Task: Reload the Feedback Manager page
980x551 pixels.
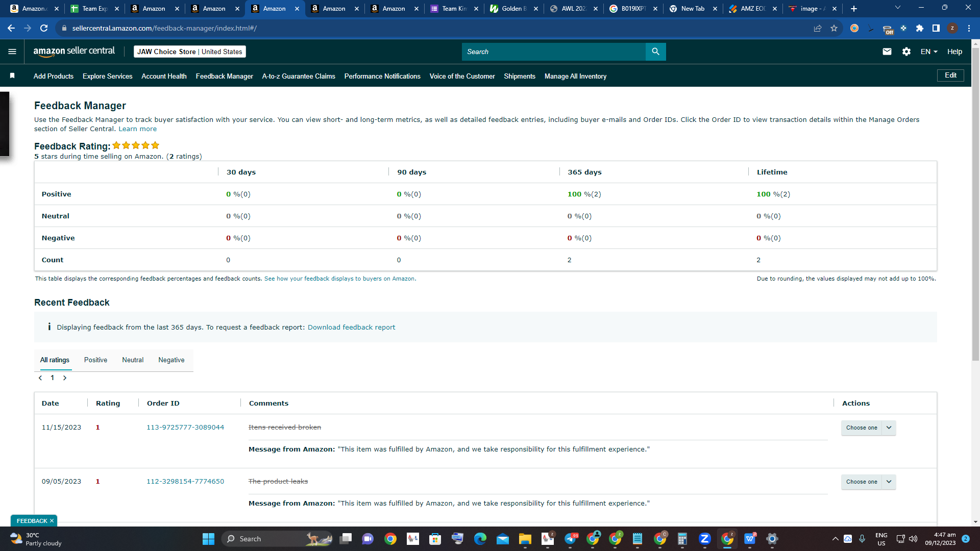Action: point(44,28)
